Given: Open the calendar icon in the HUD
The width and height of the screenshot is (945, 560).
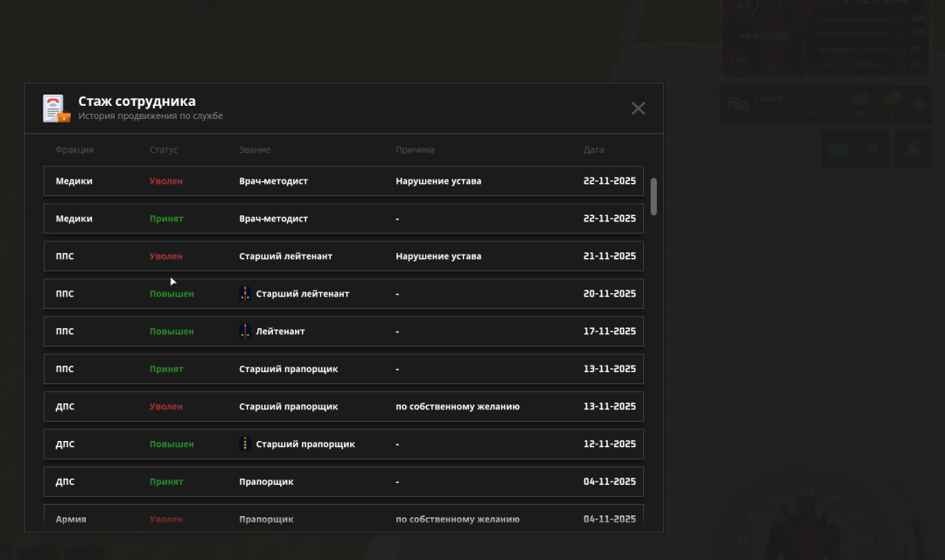Looking at the screenshot, I should (x=838, y=149).
